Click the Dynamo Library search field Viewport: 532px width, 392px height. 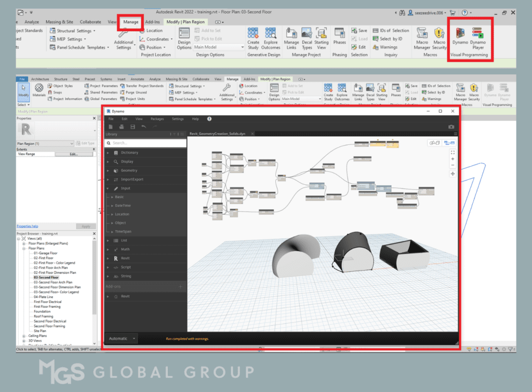(146, 143)
